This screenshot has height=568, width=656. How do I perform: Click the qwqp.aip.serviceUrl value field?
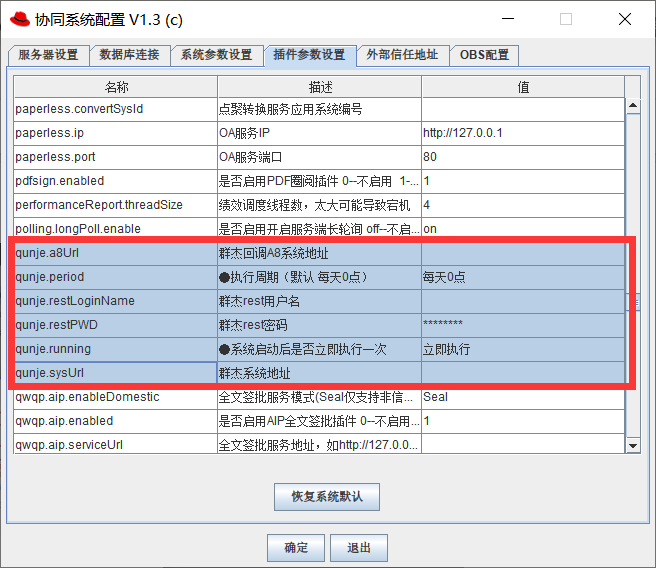coord(523,444)
